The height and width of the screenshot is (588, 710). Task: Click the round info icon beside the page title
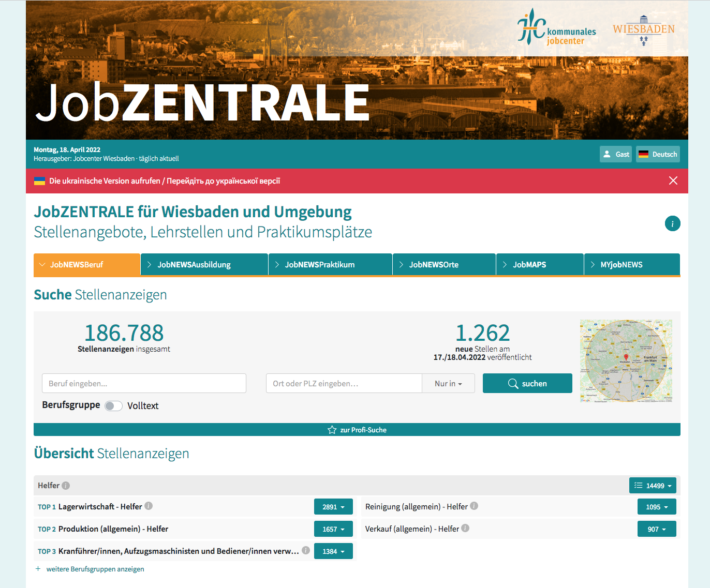[672, 224]
